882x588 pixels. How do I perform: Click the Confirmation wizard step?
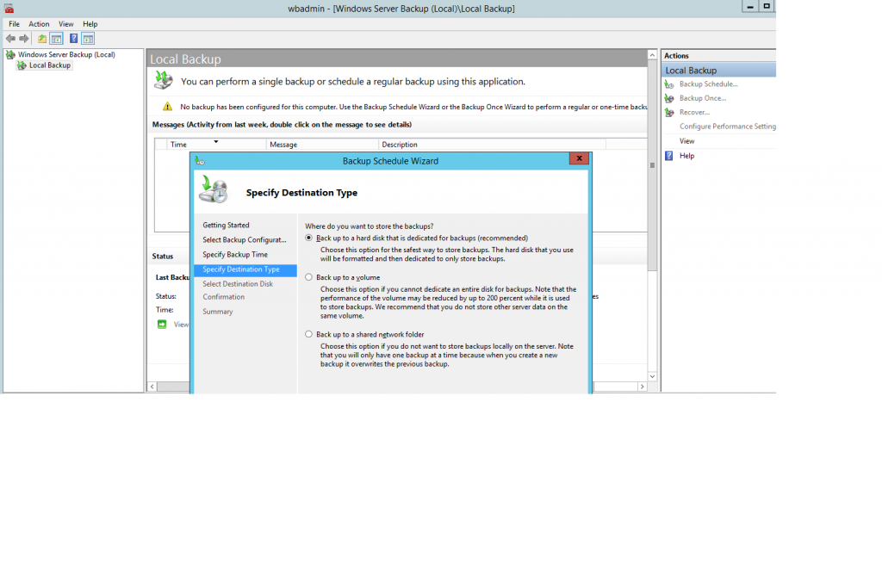tap(223, 297)
